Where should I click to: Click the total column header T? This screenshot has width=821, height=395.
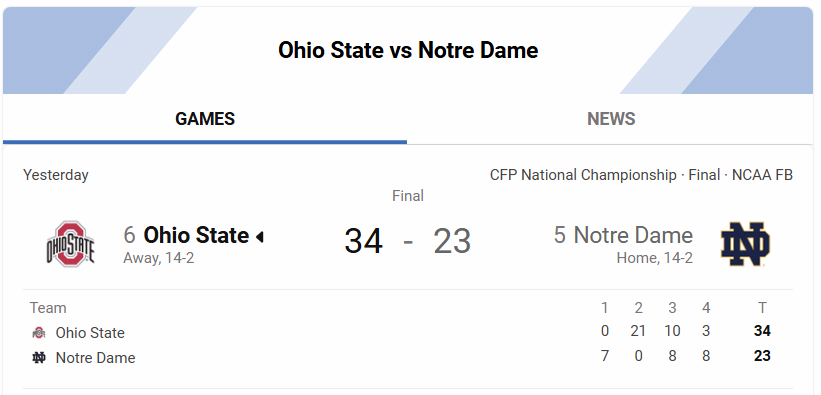point(762,308)
